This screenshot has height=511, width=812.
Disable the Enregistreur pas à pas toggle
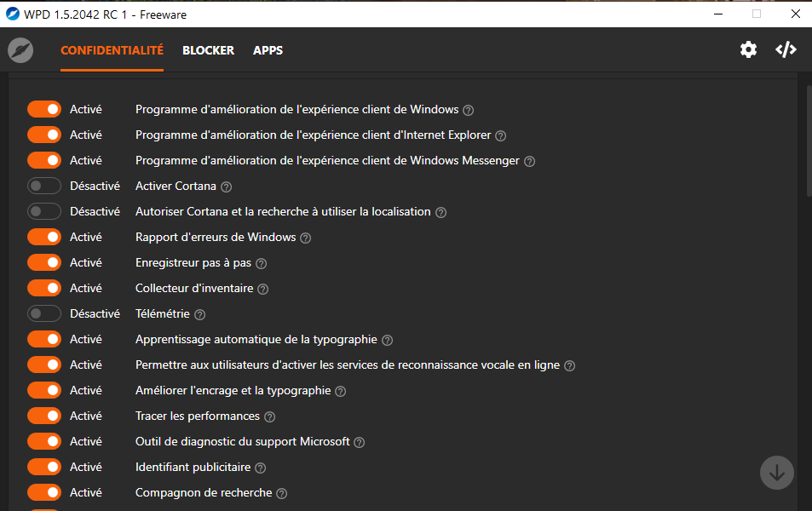click(x=44, y=262)
